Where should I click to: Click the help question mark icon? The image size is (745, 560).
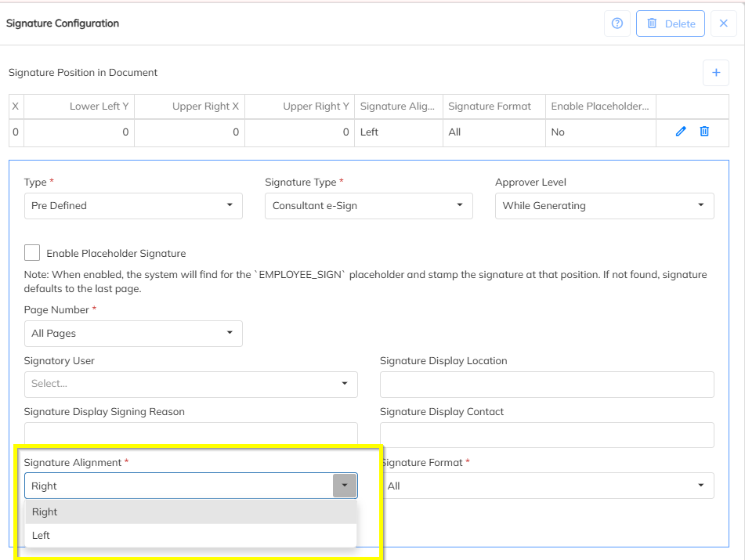pos(617,23)
